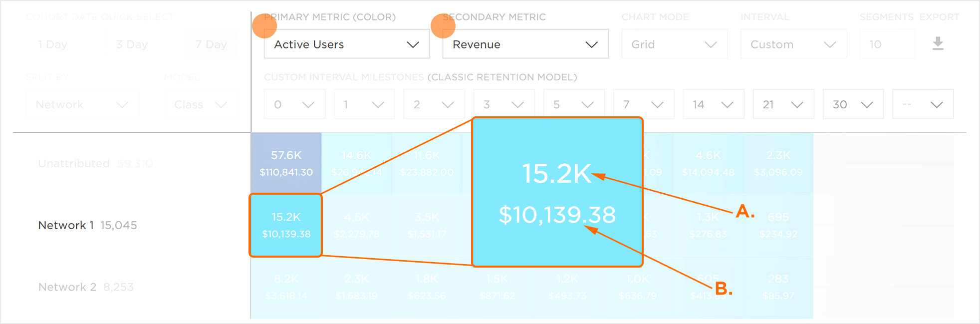Screen dimensions: 980x324
Task: Choose the 7 Day cohort quick-select
Action: [211, 44]
